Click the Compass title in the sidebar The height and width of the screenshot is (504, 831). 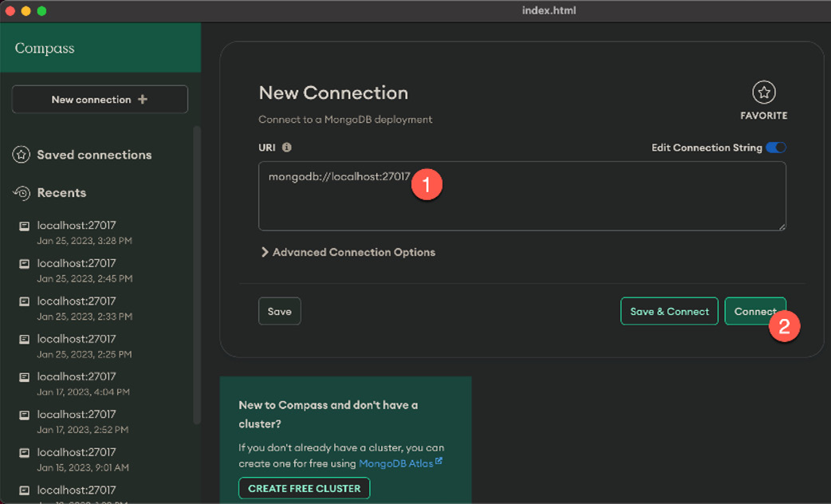(45, 48)
